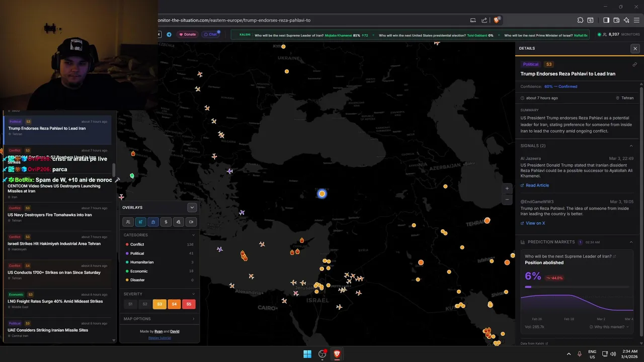Click the Kalshi ticker Supreme Leader question
Screen dimensions: 644x362
(289, 35)
